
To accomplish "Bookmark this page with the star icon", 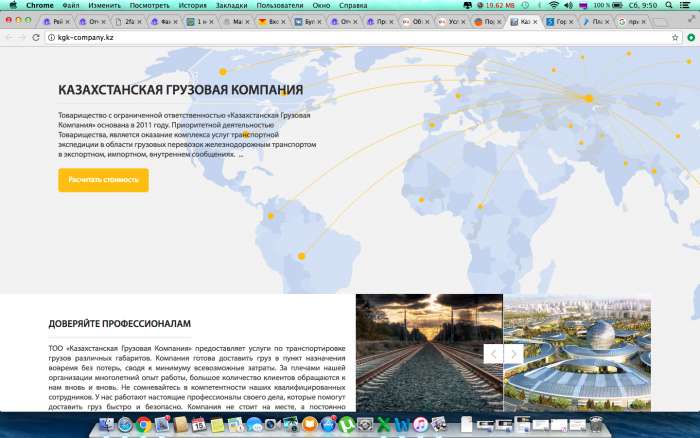I will point(675,38).
